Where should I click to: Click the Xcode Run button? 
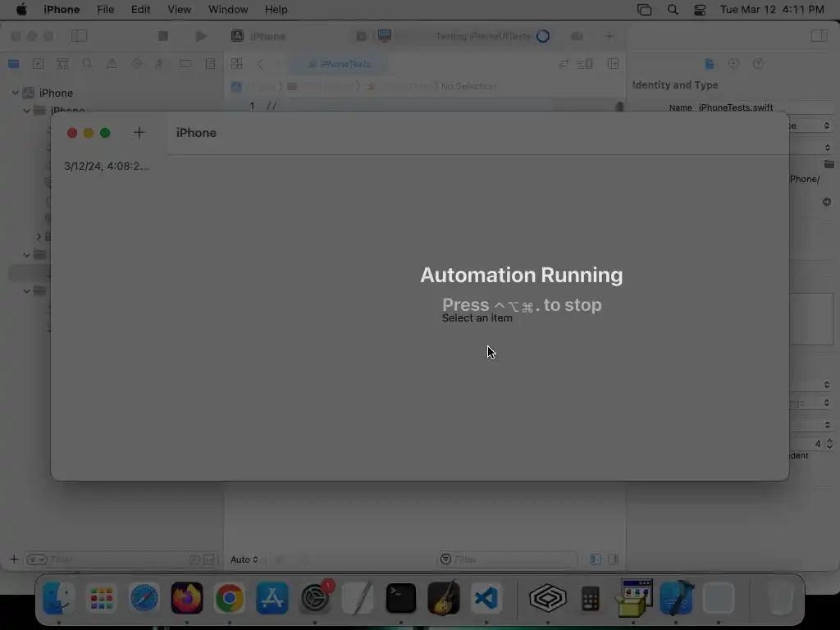click(x=201, y=36)
